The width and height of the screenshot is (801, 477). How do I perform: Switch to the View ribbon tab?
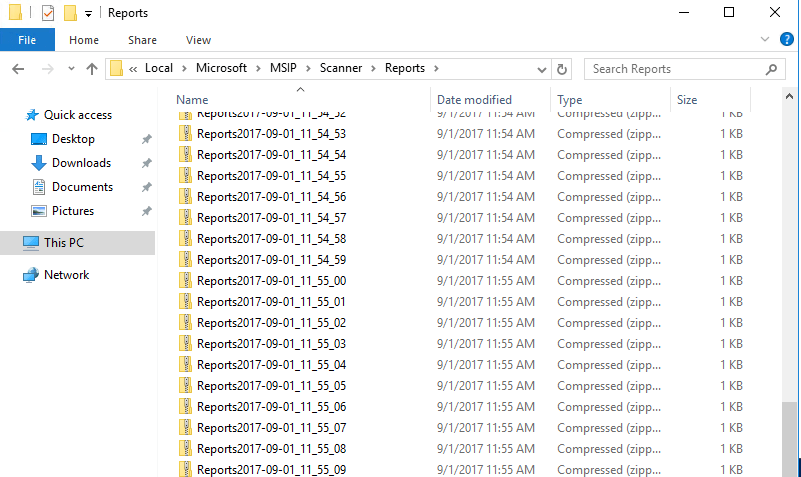click(198, 40)
